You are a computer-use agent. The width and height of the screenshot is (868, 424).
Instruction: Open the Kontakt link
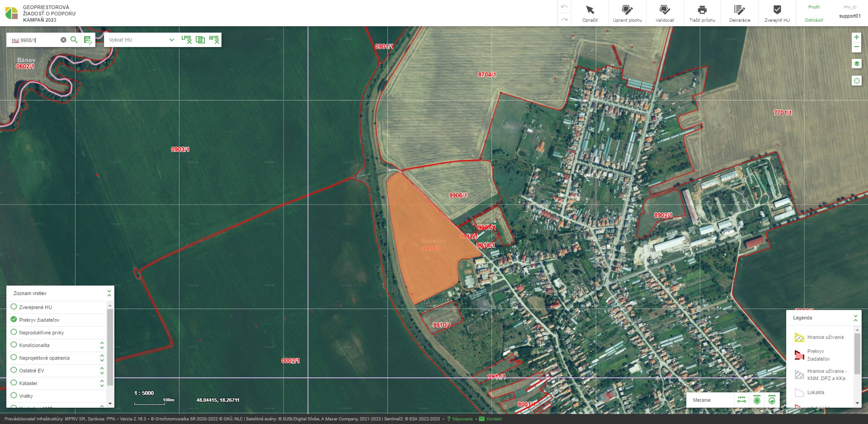point(494,419)
